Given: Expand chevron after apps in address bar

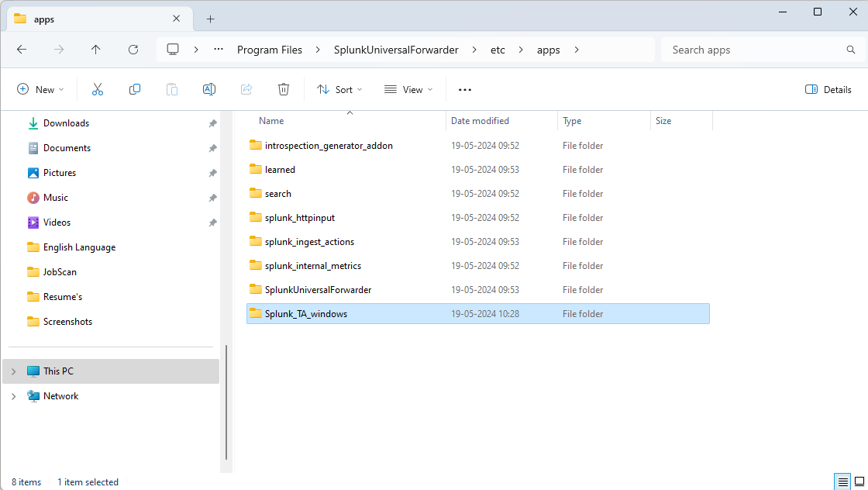Looking at the screenshot, I should point(577,50).
